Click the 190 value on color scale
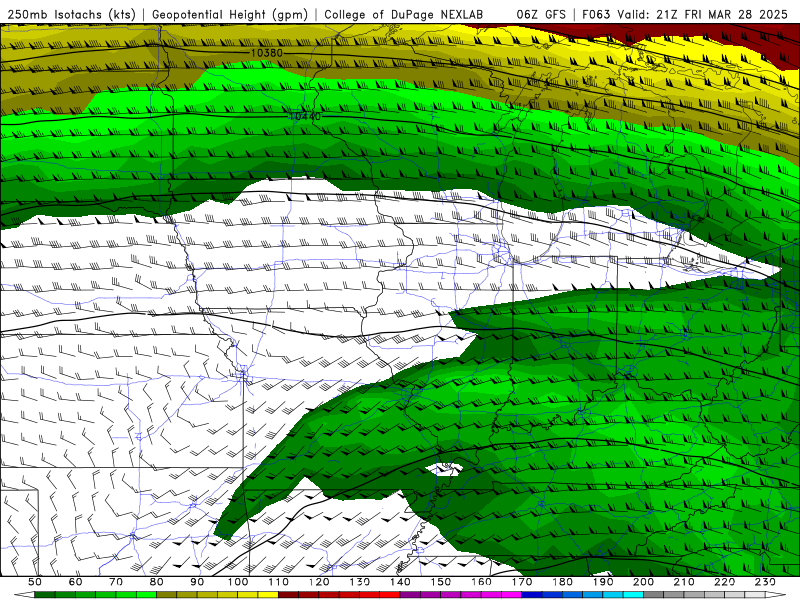The image size is (800, 600). 603,582
